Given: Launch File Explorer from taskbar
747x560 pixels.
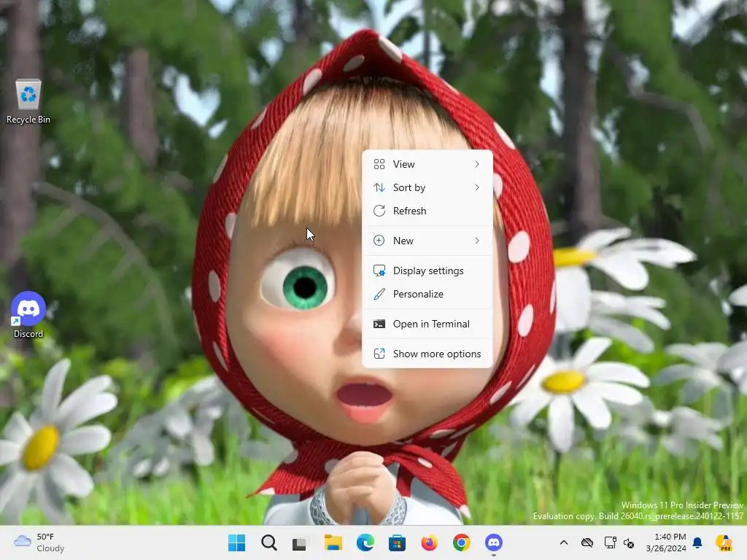Looking at the screenshot, I should click(x=333, y=542).
